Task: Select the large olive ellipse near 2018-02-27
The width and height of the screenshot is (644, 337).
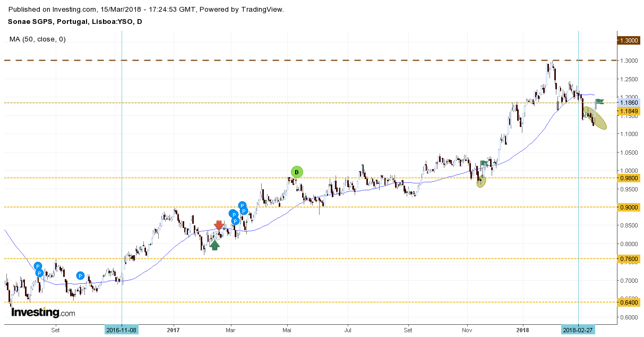Action: [595, 118]
